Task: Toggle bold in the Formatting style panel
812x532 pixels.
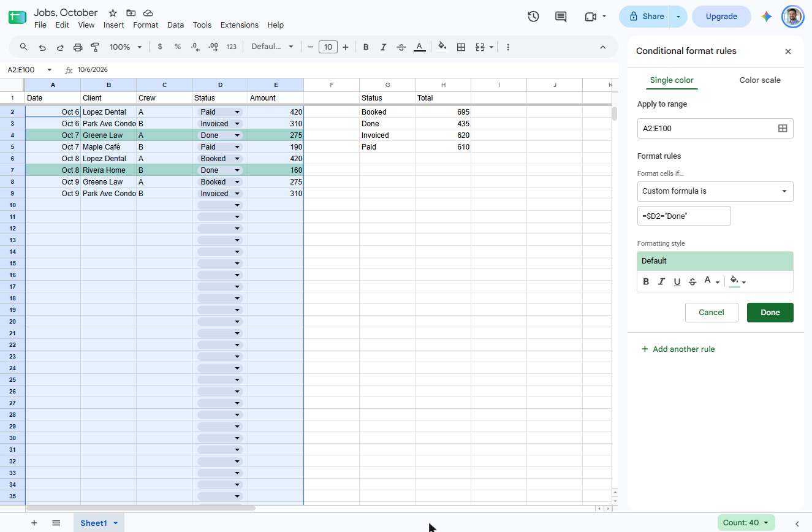Action: tap(646, 282)
